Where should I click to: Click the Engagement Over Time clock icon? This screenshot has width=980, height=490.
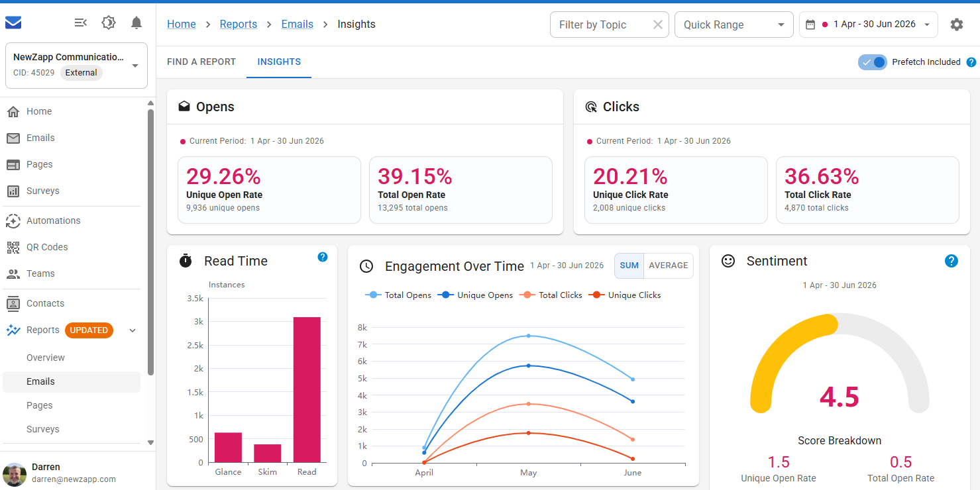coord(366,266)
